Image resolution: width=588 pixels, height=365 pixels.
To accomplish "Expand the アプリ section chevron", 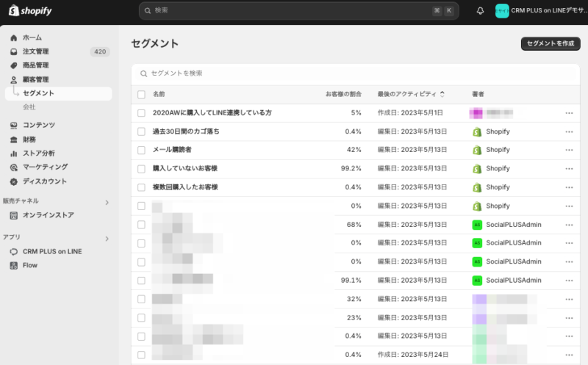I will pos(107,239).
